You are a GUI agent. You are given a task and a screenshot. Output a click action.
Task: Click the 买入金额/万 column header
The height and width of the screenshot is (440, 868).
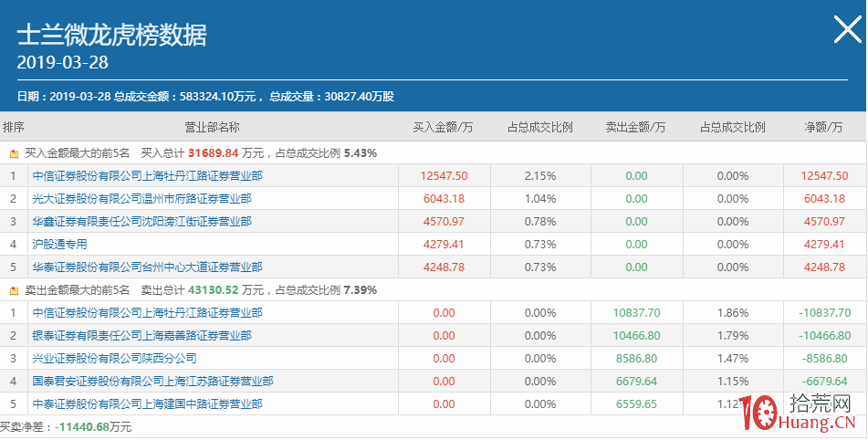coord(444,127)
